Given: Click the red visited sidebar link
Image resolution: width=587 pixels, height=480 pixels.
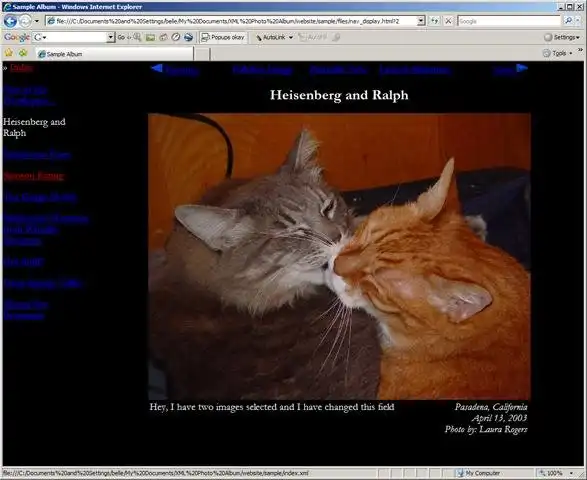Looking at the screenshot, I should (x=34, y=176).
